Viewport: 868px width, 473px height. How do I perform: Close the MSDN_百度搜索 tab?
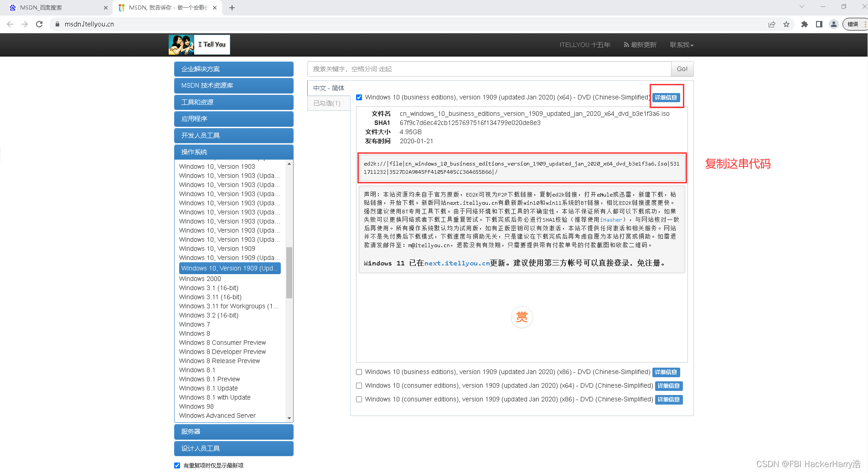tap(106, 8)
